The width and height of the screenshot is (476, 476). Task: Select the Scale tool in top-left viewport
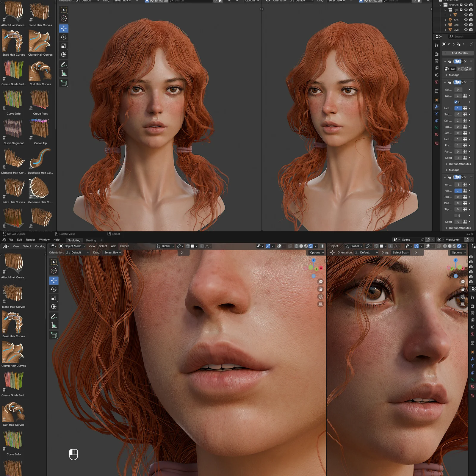64,46
